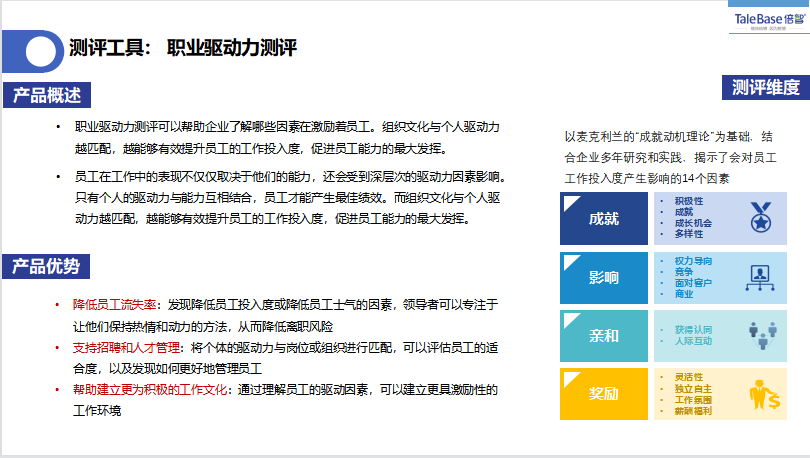The image size is (810, 458).
Task: Click the businessman dollar icon in the 奖励 panel
Action: [x=765, y=394]
